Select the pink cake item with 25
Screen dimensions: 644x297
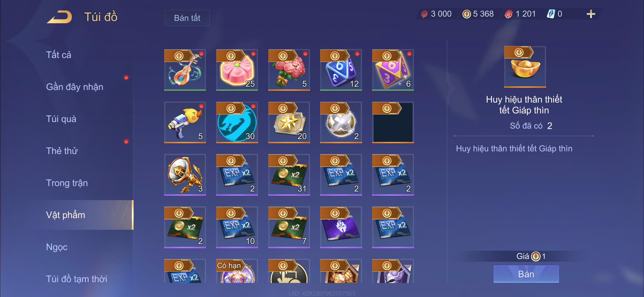[237, 70]
